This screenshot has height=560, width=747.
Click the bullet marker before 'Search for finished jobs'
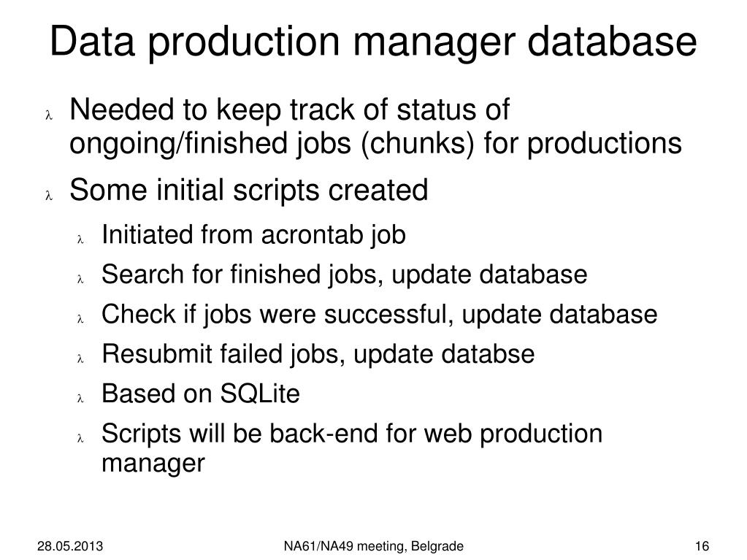click(x=80, y=280)
